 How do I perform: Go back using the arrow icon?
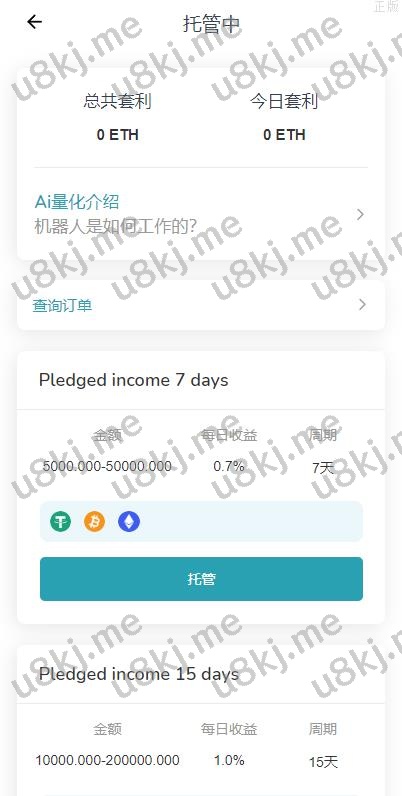35,22
